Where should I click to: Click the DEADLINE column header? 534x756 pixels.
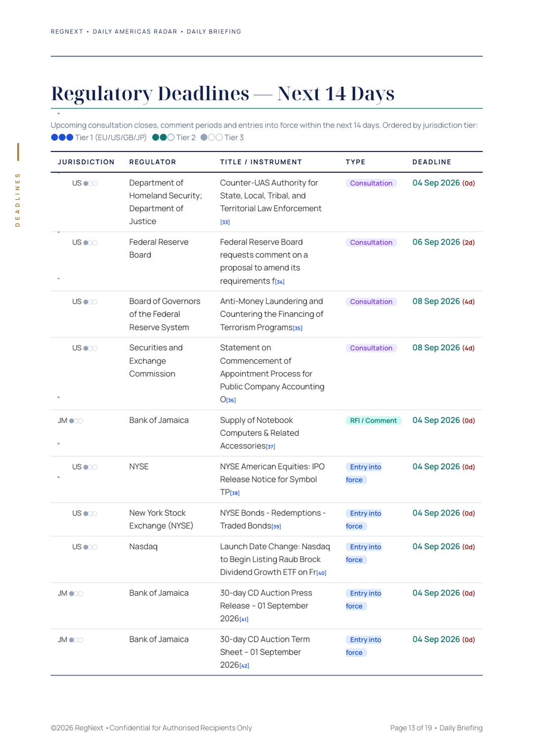432,162
